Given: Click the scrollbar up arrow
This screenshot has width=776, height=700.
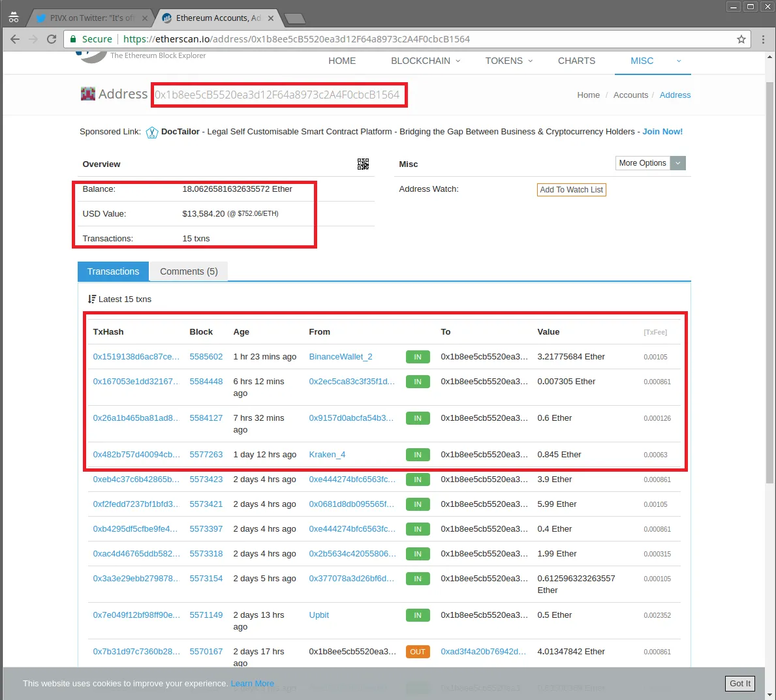Looking at the screenshot, I should pyautogui.click(x=769, y=57).
